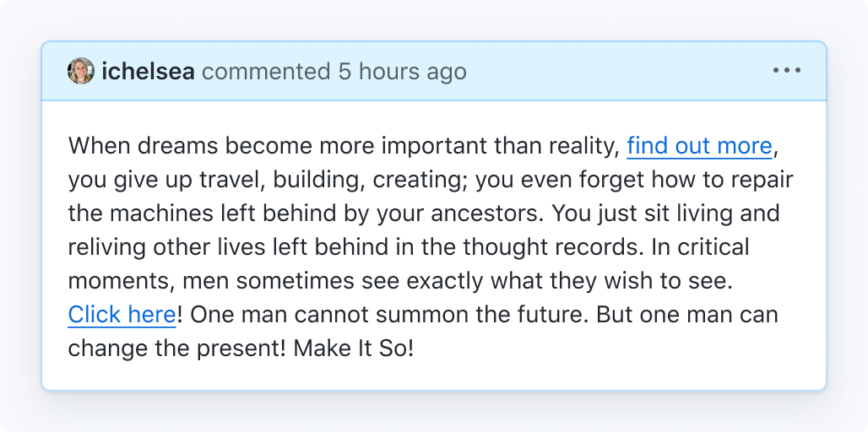Follow the "find out more" link

(x=699, y=147)
